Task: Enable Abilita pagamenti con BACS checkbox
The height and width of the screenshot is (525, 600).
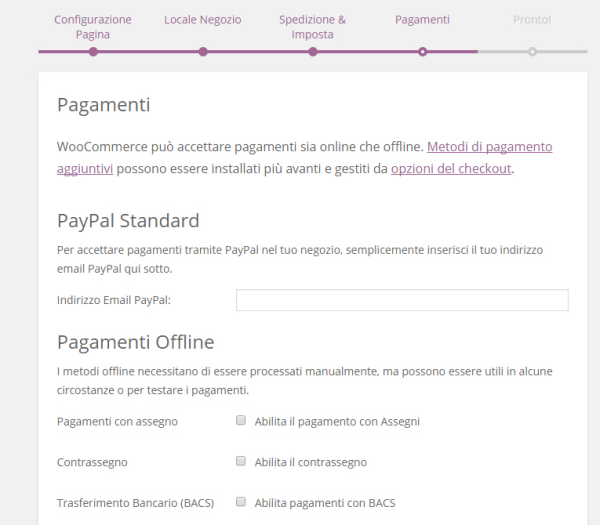Action: [x=241, y=501]
